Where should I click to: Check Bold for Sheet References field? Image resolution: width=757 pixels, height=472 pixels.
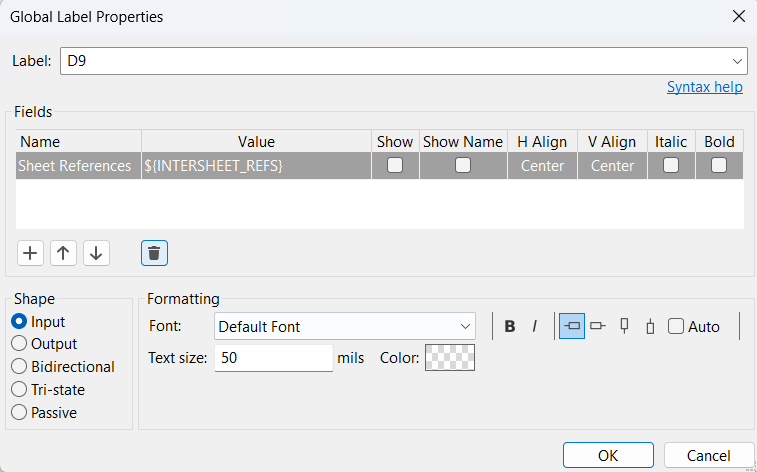pyautogui.click(x=719, y=166)
